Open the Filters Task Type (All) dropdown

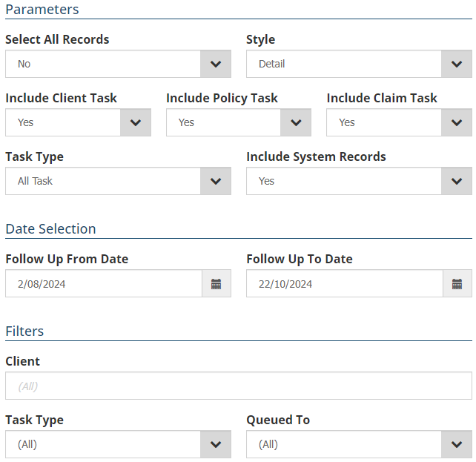[103, 444]
